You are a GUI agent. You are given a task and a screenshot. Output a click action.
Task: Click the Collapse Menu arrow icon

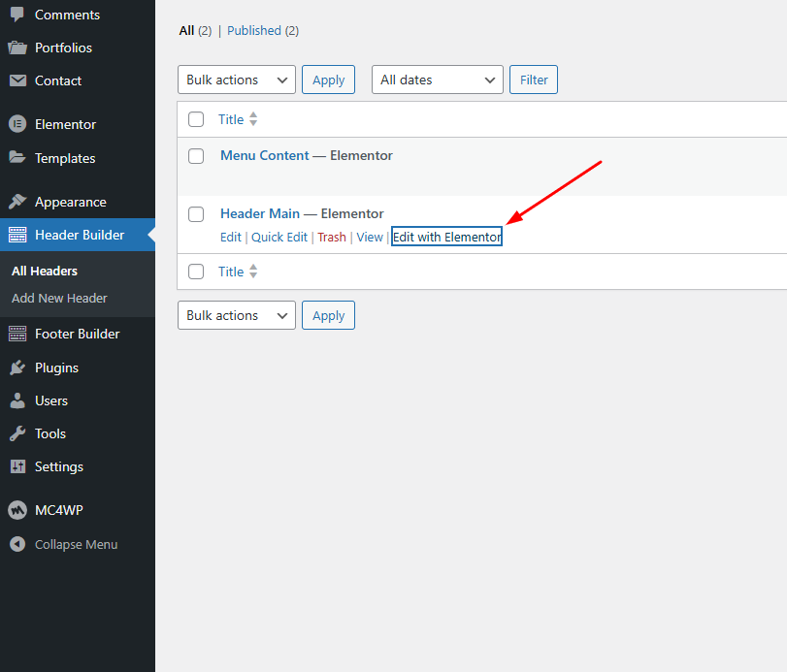[x=17, y=544]
